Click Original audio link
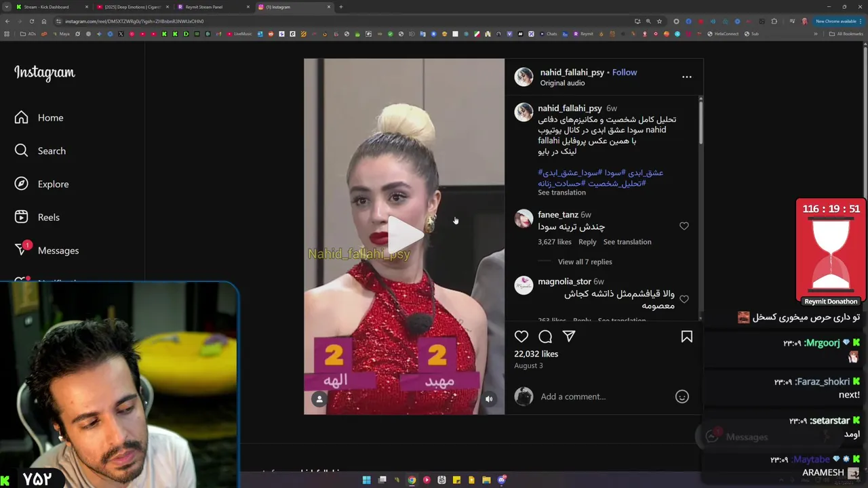The image size is (868, 488). 562,83
